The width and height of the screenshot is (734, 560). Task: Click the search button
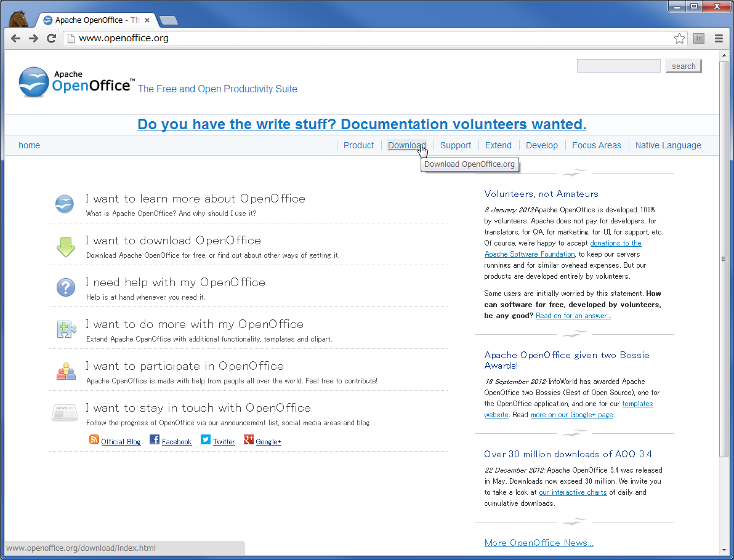684,66
